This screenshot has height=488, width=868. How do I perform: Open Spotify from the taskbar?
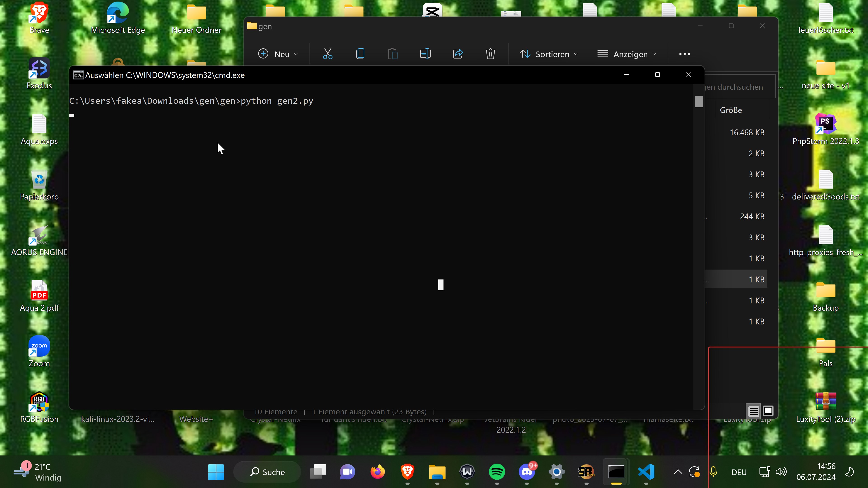click(497, 472)
